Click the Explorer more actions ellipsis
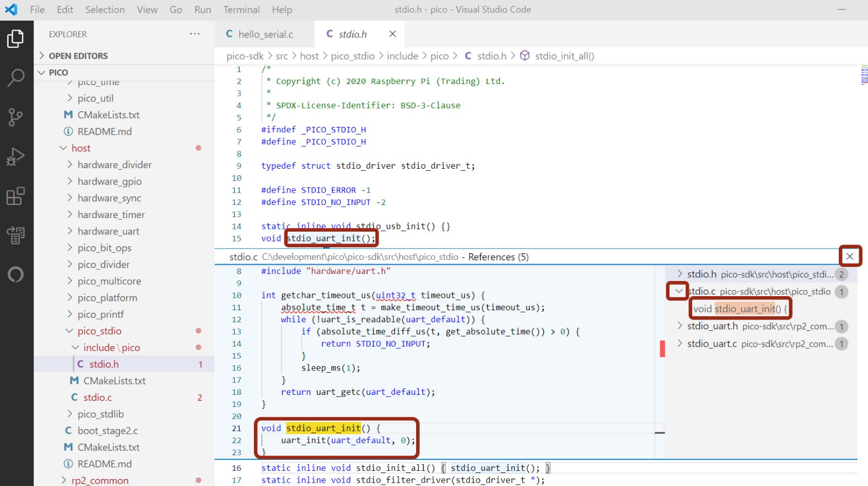The height and width of the screenshot is (486, 868). 194,34
